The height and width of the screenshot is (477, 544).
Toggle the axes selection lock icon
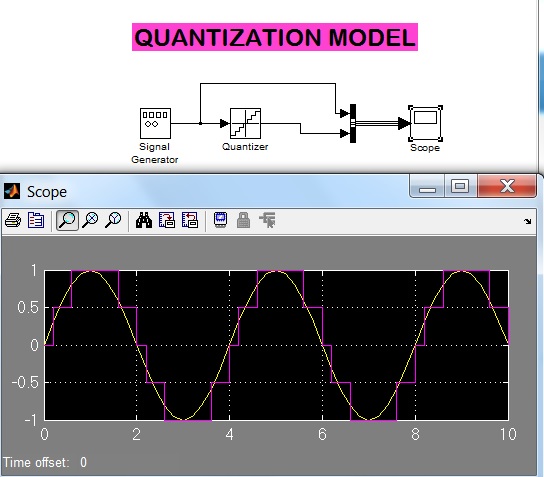click(244, 220)
